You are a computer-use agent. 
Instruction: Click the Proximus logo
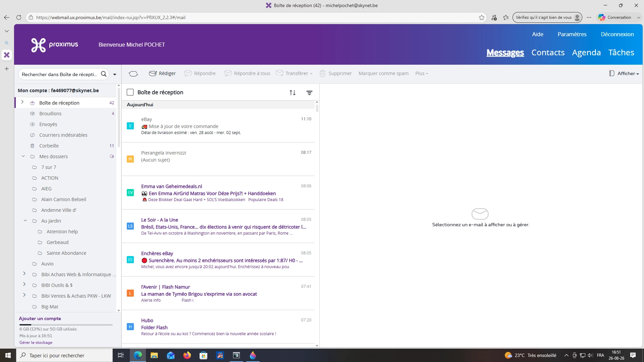pyautogui.click(x=54, y=45)
